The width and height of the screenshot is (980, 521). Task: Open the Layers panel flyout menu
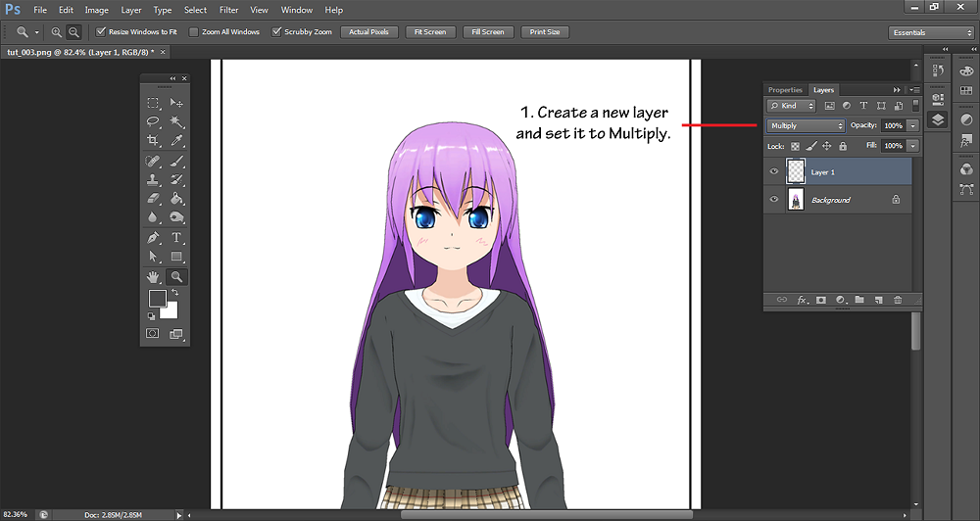tap(914, 90)
